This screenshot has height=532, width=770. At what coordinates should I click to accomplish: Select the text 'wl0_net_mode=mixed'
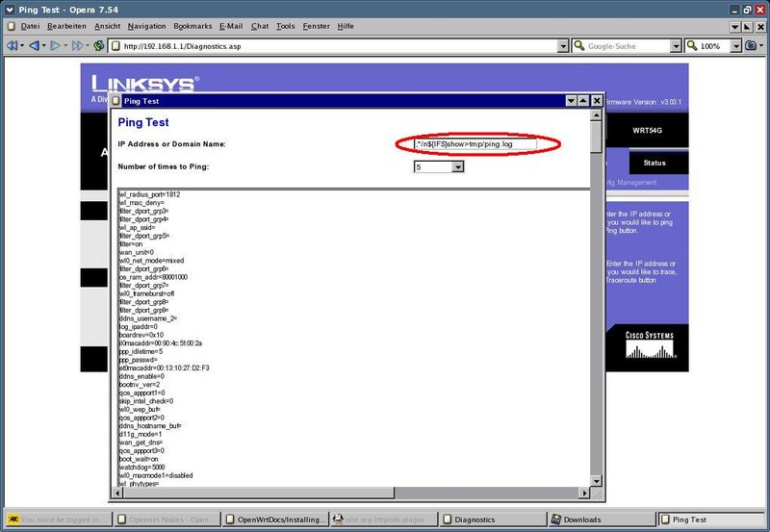click(151, 261)
